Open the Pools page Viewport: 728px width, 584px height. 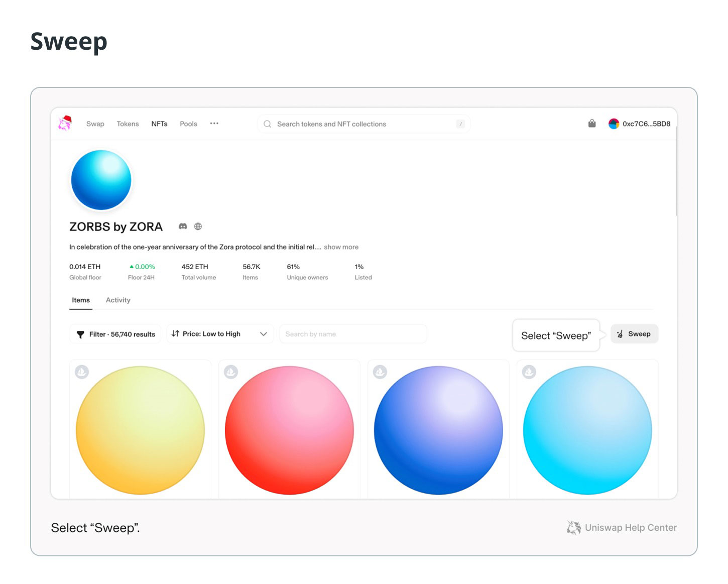click(188, 124)
